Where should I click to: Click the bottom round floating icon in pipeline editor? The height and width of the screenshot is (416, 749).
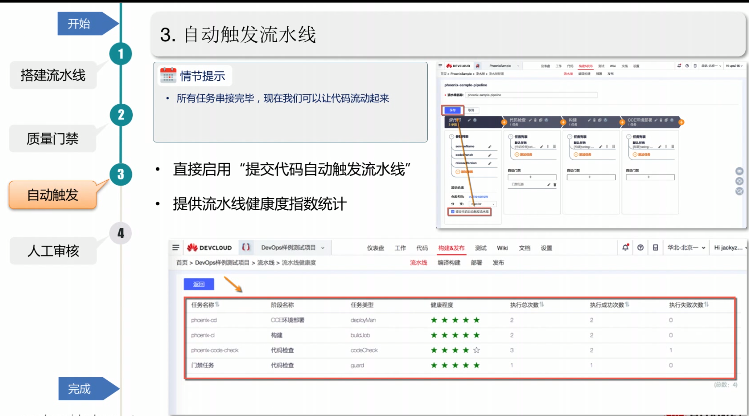[739, 191]
